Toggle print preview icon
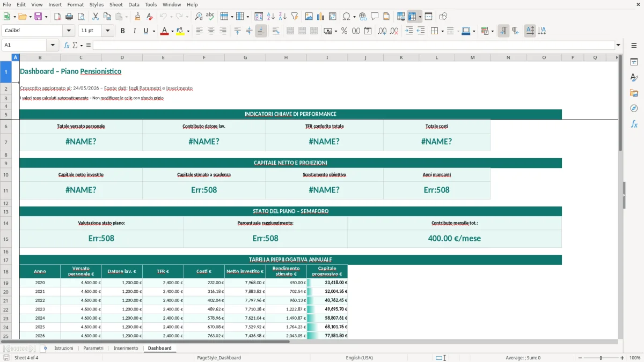 [81, 17]
